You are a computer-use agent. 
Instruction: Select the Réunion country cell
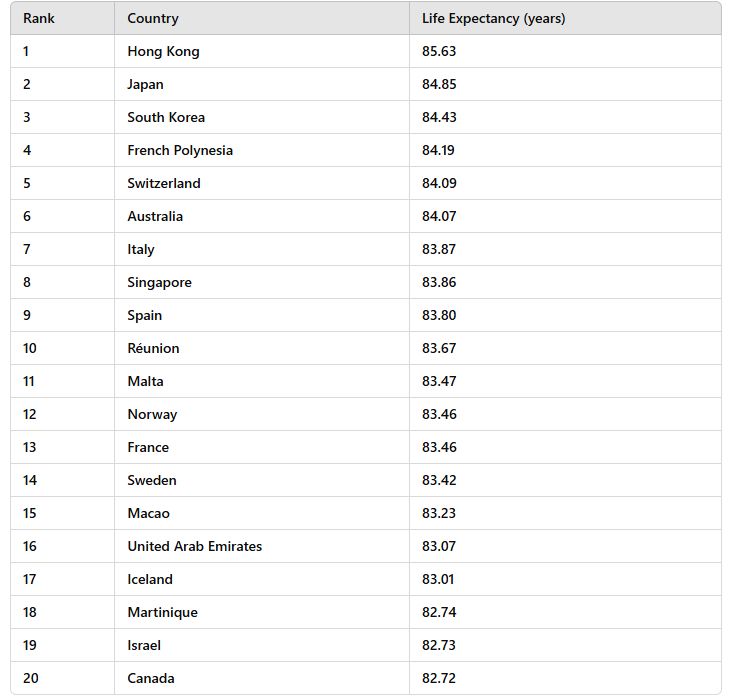coord(153,348)
